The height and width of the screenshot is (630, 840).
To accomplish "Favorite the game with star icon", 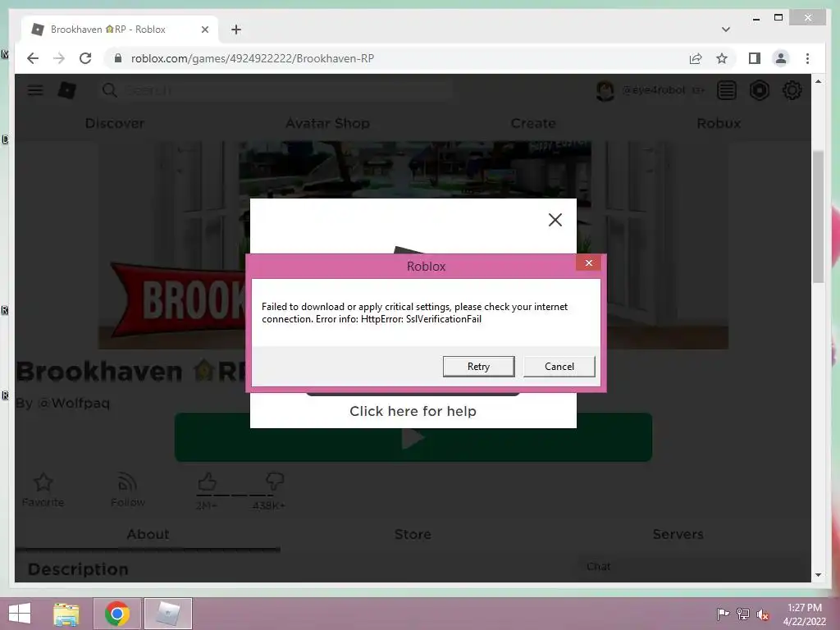I will (x=43, y=482).
